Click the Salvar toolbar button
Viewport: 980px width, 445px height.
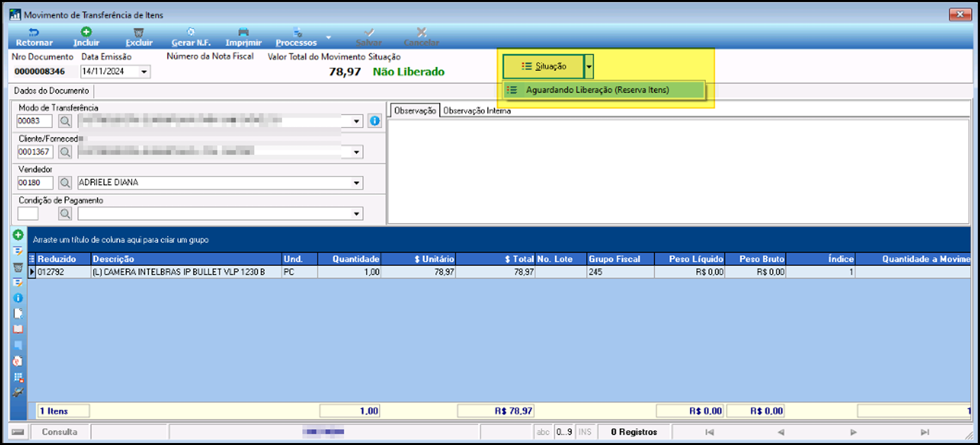368,37
